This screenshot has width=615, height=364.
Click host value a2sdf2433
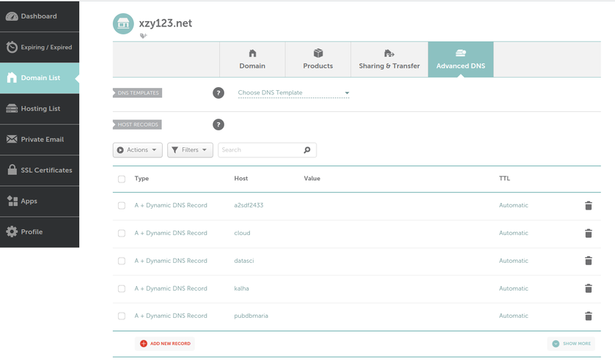point(248,205)
